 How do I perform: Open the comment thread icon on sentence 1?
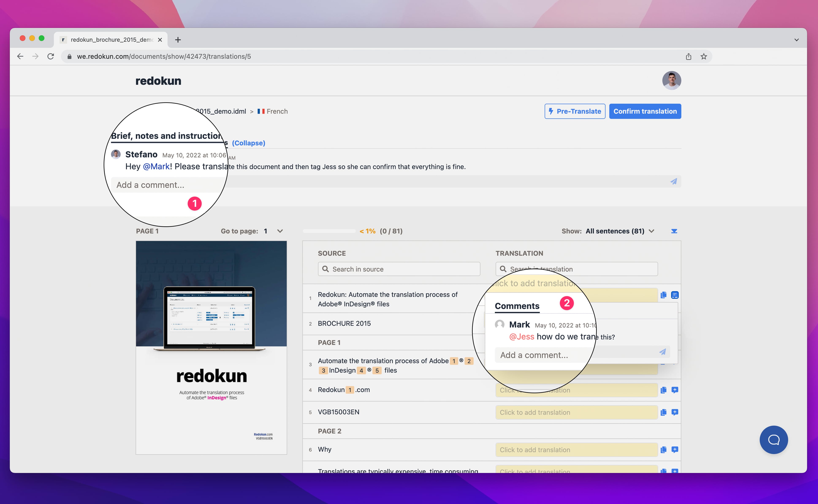point(675,295)
